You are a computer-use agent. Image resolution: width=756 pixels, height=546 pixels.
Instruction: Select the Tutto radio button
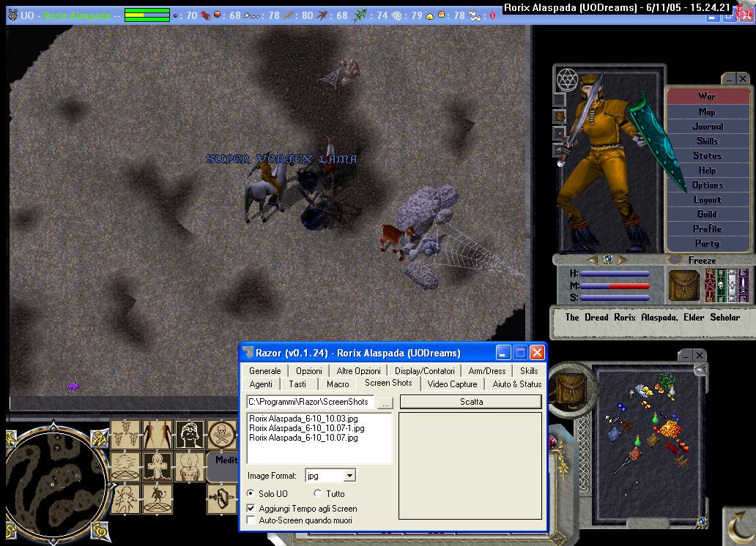(x=317, y=493)
